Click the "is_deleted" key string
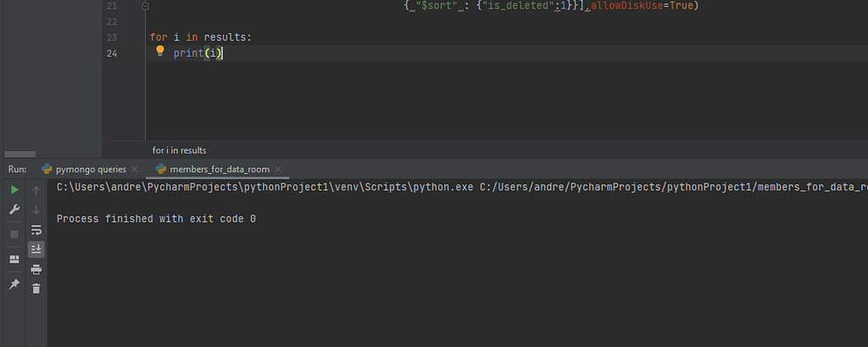The height and width of the screenshot is (347, 868). coord(518,6)
